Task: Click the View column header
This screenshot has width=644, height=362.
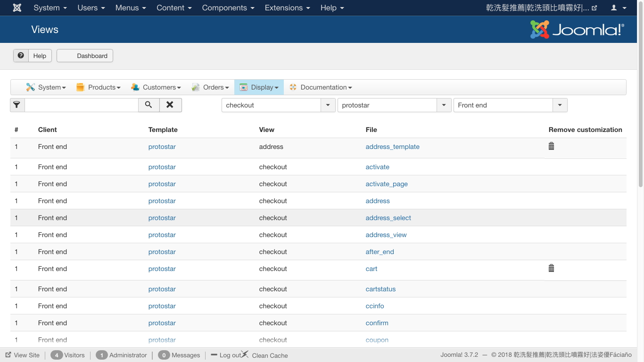Action: click(267, 130)
